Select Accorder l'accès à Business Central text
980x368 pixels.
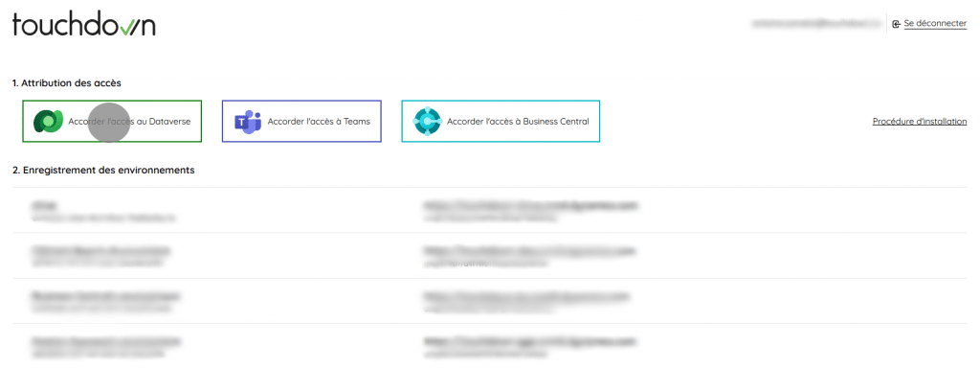518,122
